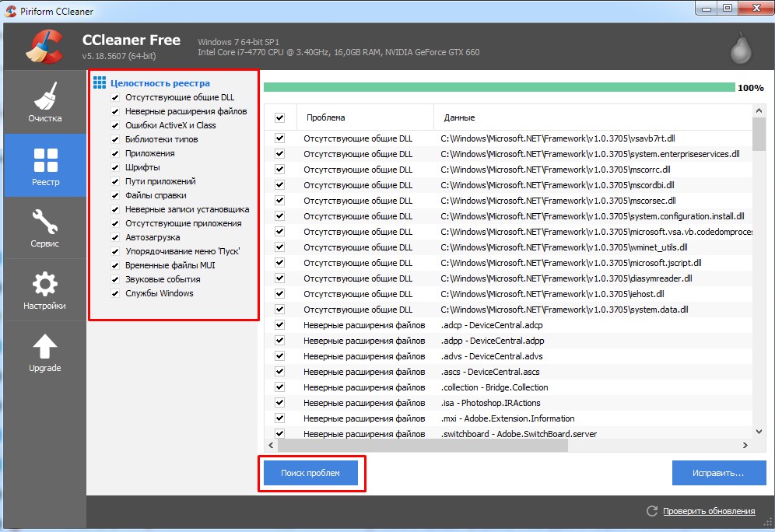This screenshot has height=532, width=775.
Task: Uncheck Неверные расширения файлов in the left list
Action: click(x=115, y=111)
